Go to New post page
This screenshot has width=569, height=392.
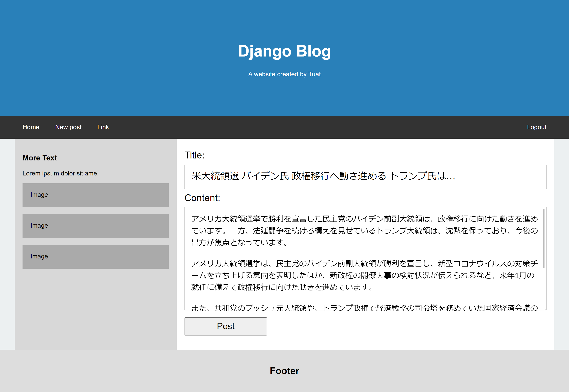tap(68, 127)
